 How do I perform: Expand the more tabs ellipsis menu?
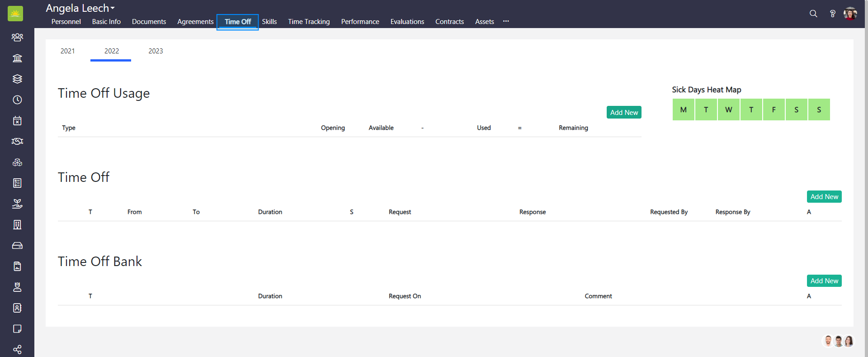[506, 21]
